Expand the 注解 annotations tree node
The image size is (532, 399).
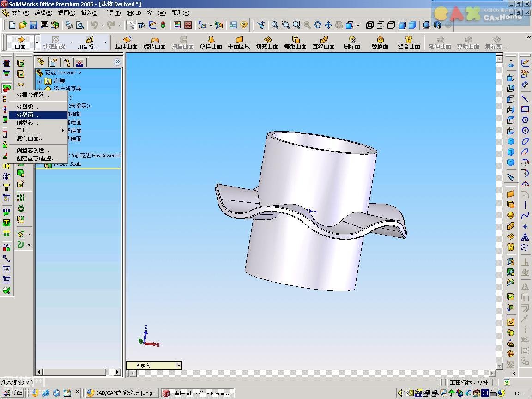pyautogui.click(x=40, y=81)
